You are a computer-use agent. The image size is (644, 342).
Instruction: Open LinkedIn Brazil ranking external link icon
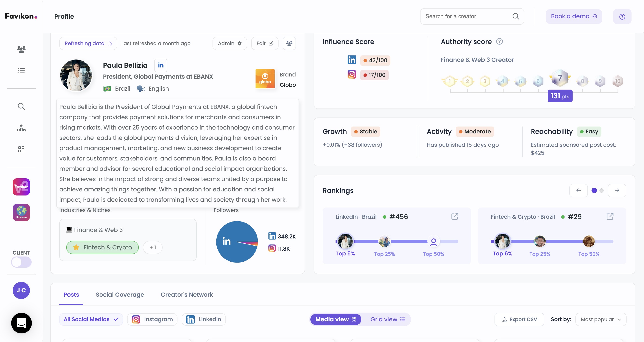click(454, 216)
